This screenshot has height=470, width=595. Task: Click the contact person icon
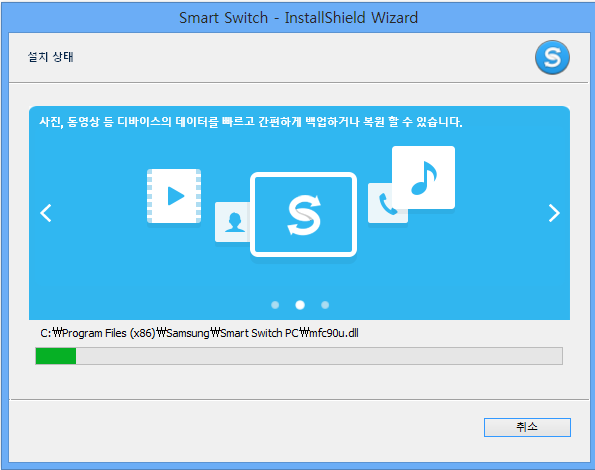pyautogui.click(x=233, y=222)
